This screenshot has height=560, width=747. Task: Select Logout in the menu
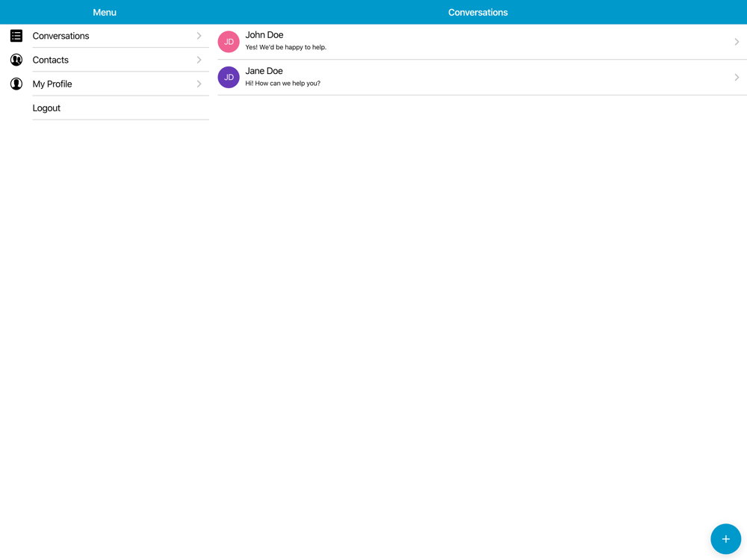(105, 108)
